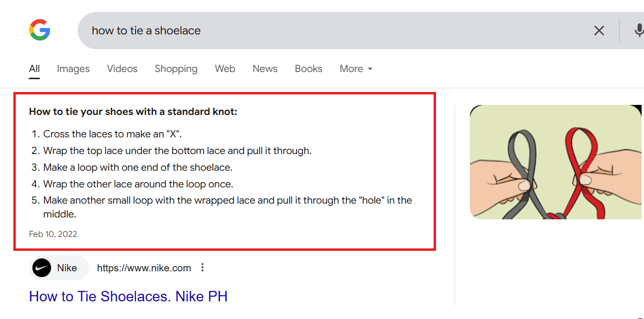Open the Books tab
The height and width of the screenshot is (319, 644).
point(308,69)
